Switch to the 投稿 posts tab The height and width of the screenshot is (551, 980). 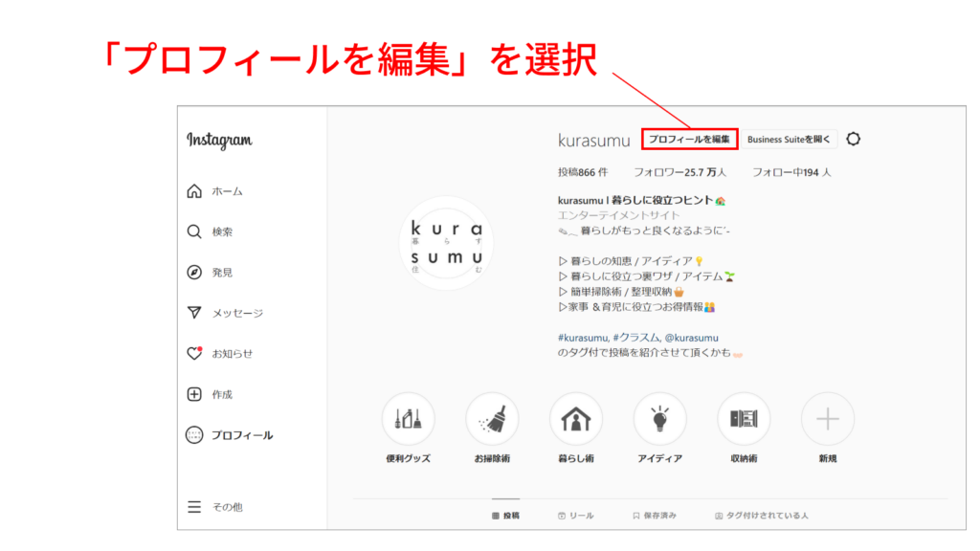(x=505, y=516)
